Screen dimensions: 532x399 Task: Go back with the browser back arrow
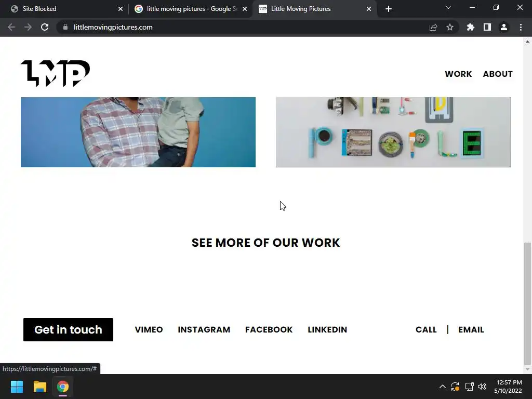pos(11,27)
